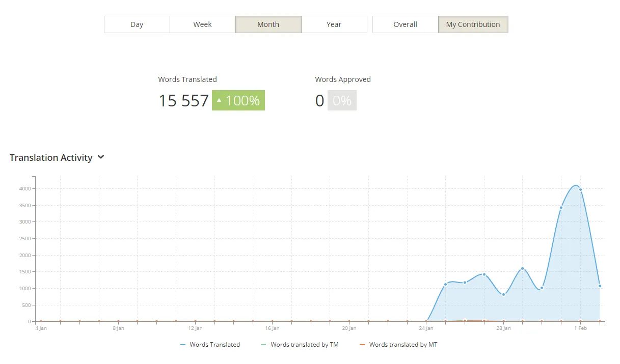Expand the Translation Activity chevron dropdown
Viewport: 620px width, 364px height.
point(101,157)
